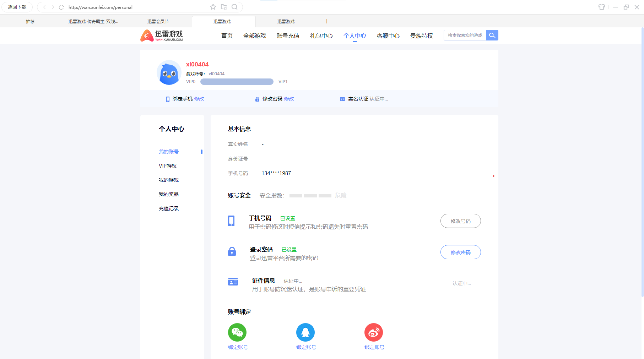Click the ID card icon beside 证件信息
Image resolution: width=644 pixels, height=359 pixels.
click(x=233, y=282)
